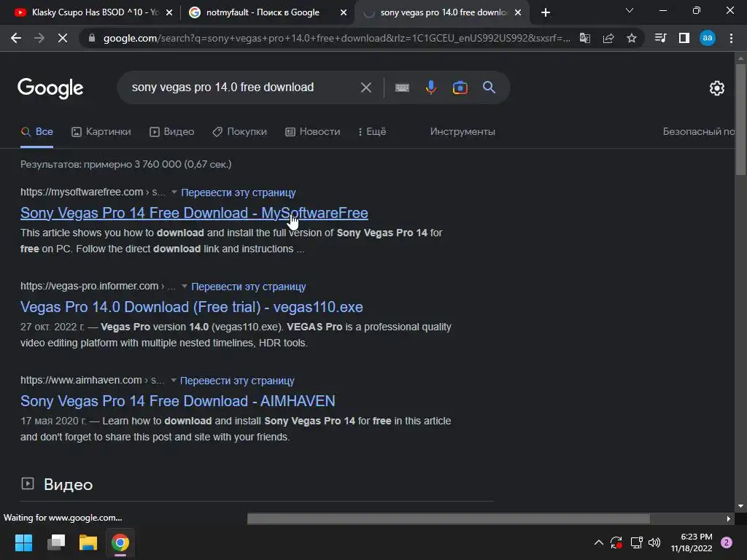Share this page via the share icon
The height and width of the screenshot is (560, 747).
pyautogui.click(x=608, y=38)
